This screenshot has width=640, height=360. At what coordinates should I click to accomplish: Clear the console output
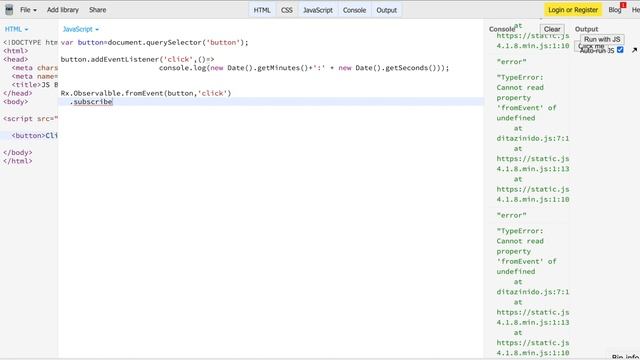pyautogui.click(x=552, y=29)
